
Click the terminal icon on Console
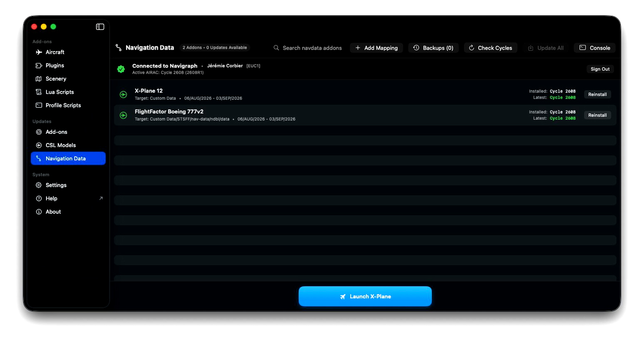coord(583,48)
